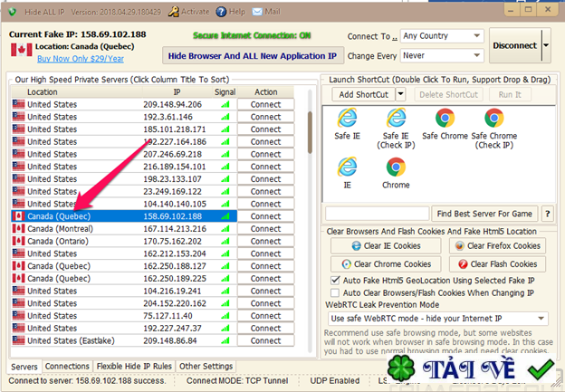Image resolution: width=565 pixels, height=392 pixels.
Task: Launch Safe IE (Check IP) shortcut
Action: 396,129
